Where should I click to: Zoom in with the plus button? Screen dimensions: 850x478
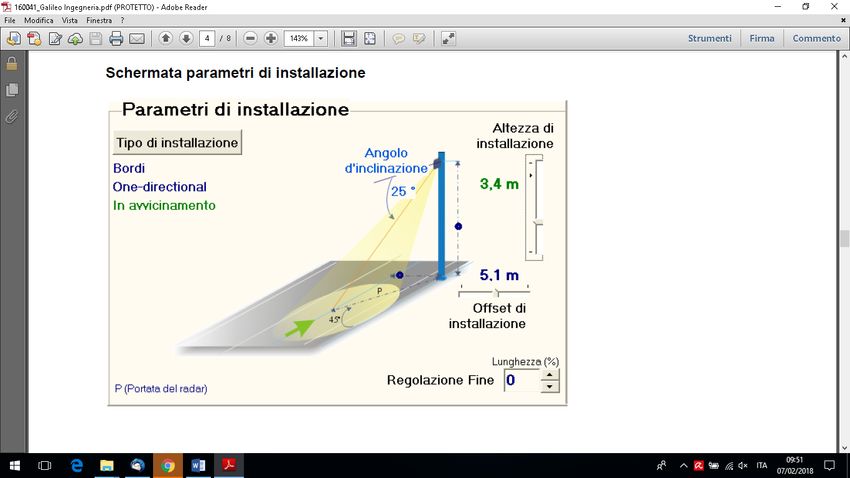pyautogui.click(x=271, y=38)
